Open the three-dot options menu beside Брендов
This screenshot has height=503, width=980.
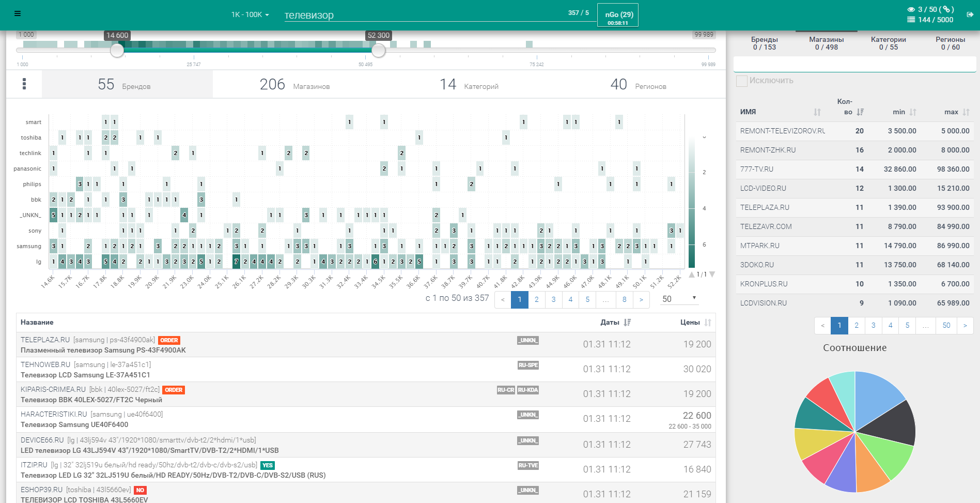pos(24,84)
